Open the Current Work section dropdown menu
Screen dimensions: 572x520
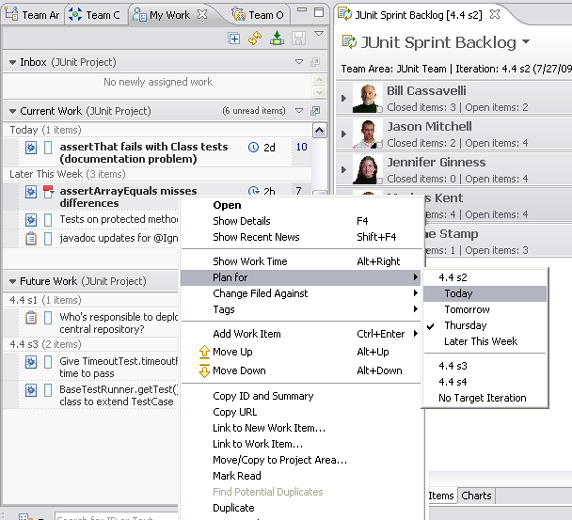[299, 111]
